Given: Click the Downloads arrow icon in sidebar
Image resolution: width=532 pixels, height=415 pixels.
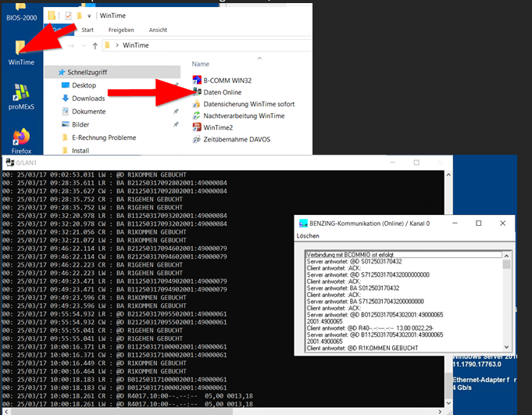Looking at the screenshot, I should tap(65, 98).
